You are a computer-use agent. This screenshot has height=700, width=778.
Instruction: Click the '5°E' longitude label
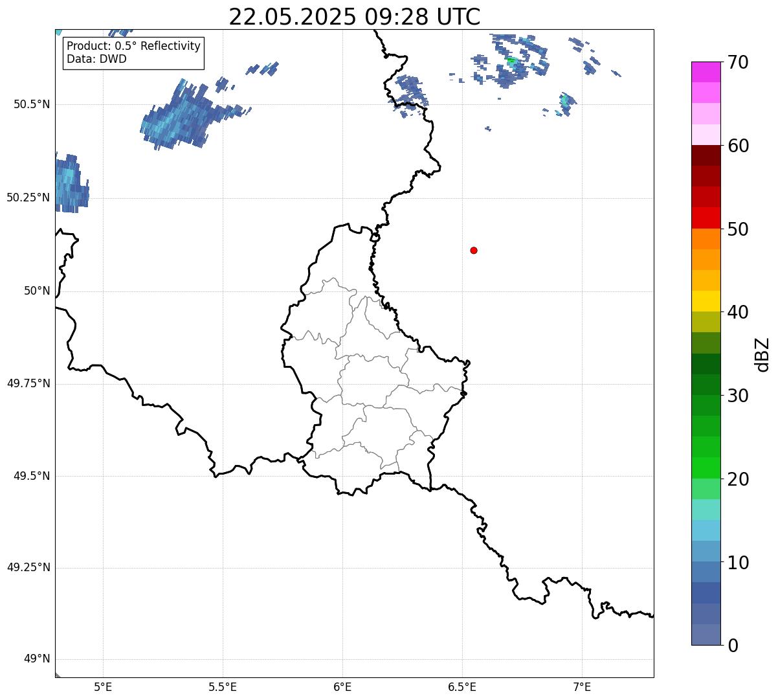103,687
